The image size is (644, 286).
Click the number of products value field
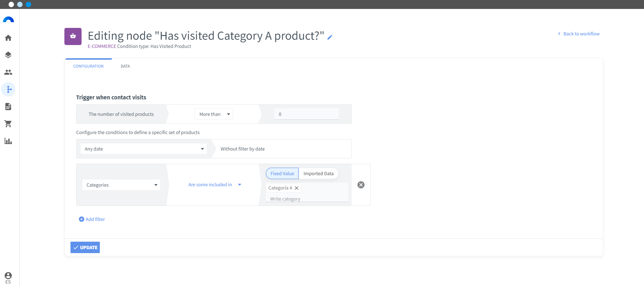[x=307, y=114]
